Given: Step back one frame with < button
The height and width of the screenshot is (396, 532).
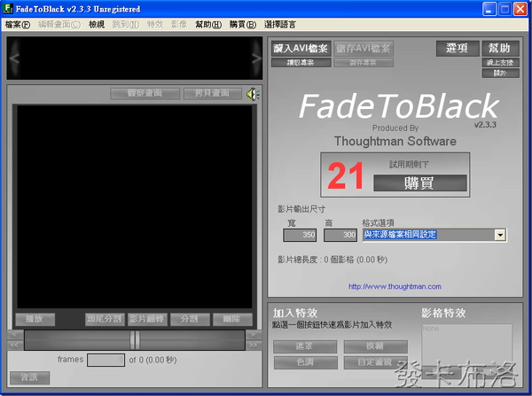Looking at the screenshot, I should click(15, 334).
